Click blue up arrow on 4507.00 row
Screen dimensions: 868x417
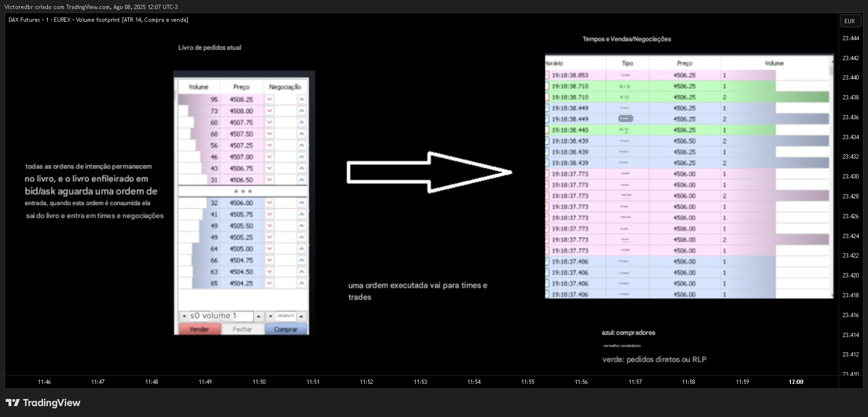point(301,157)
